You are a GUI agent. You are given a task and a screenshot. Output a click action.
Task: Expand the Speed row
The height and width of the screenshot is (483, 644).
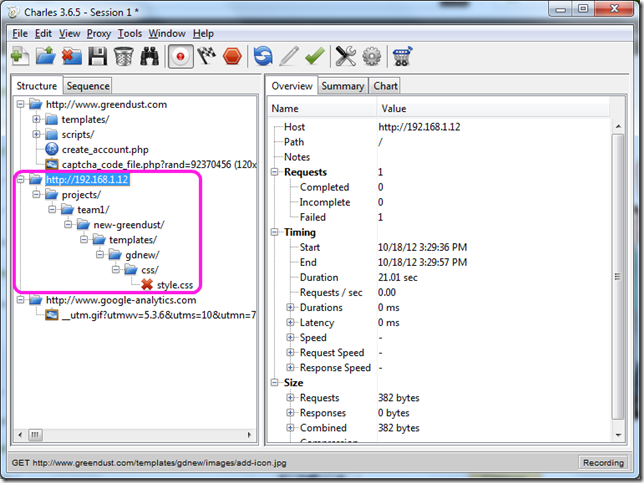tap(290, 338)
